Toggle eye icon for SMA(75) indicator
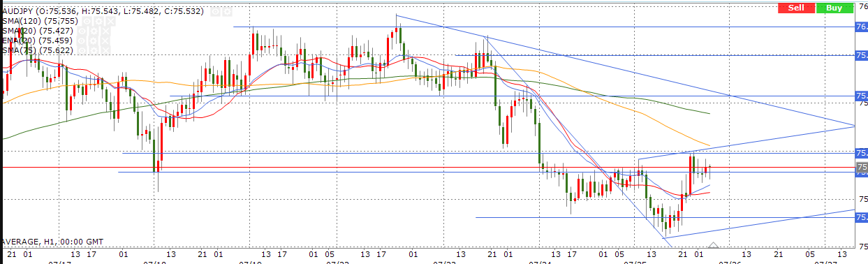The height and width of the screenshot is (264, 868). coord(82,51)
